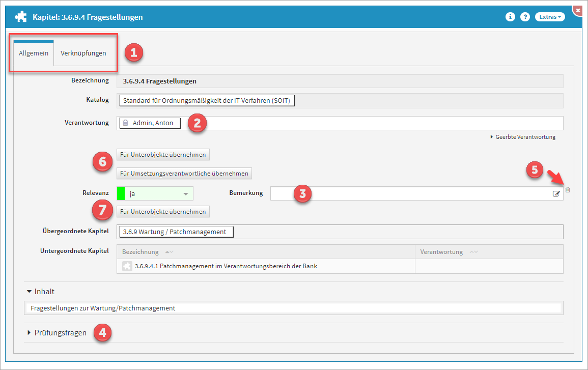
Task: Switch to the Allgemein tab
Action: [x=34, y=53]
